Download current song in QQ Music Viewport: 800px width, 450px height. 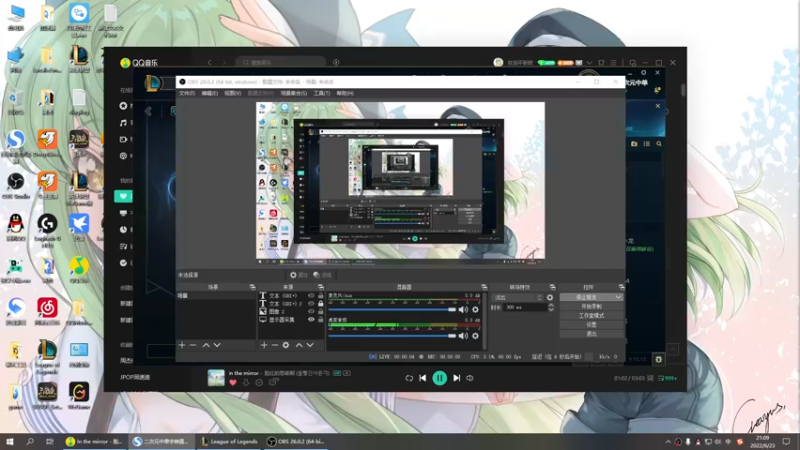246,382
